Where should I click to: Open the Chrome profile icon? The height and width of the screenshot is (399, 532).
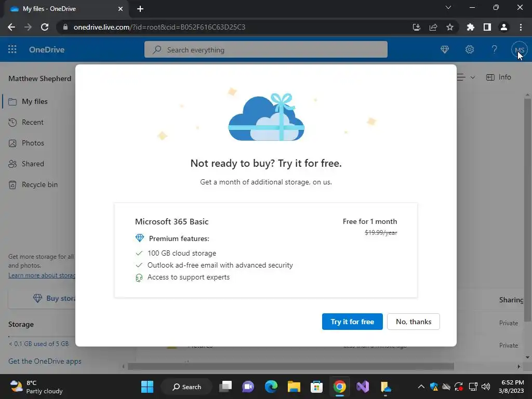coord(504,27)
